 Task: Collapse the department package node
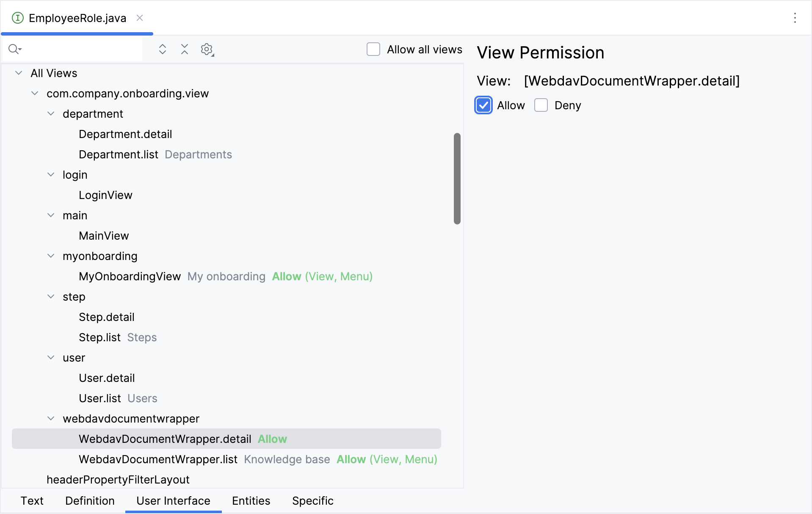[x=51, y=114]
